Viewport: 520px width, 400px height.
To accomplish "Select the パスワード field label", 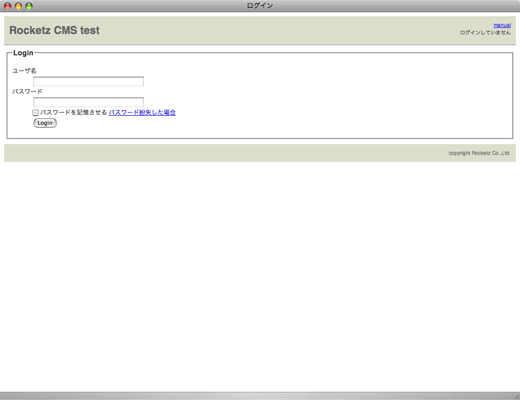I will tap(27, 91).
